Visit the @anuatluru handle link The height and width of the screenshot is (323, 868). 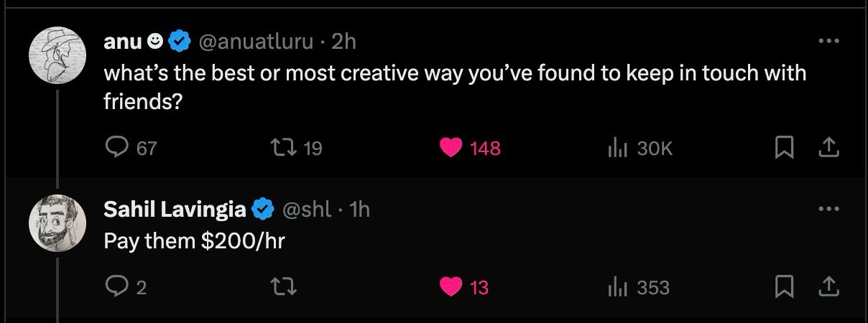(x=255, y=42)
